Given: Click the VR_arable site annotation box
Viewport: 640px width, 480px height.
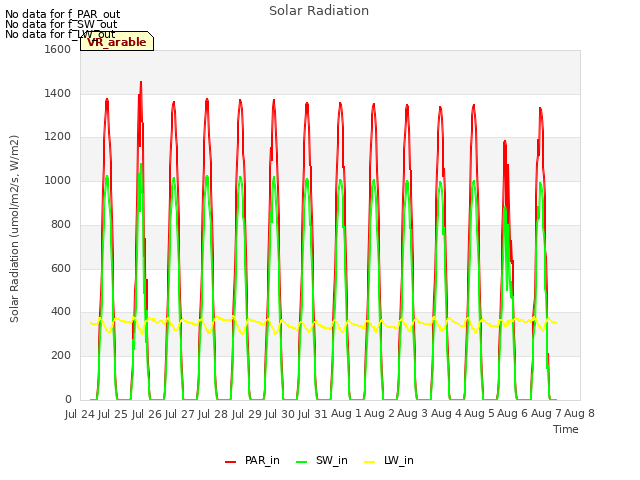Looking at the screenshot, I should point(117,41).
